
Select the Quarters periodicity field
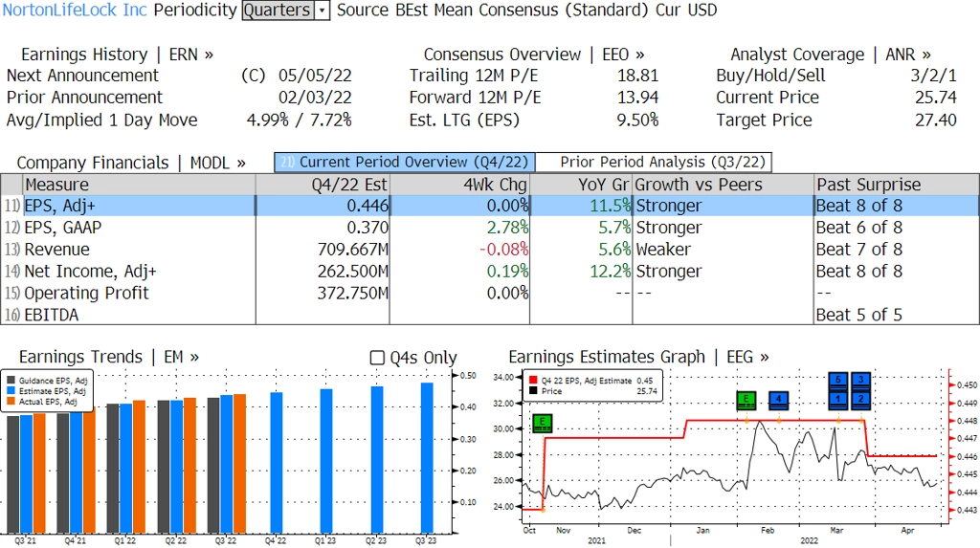278,11
